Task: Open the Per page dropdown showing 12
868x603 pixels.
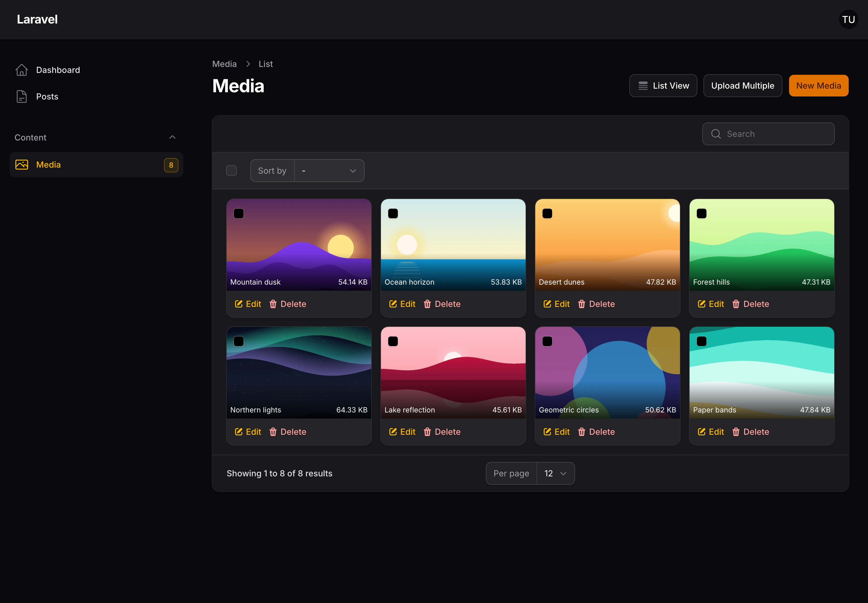Action: [555, 473]
